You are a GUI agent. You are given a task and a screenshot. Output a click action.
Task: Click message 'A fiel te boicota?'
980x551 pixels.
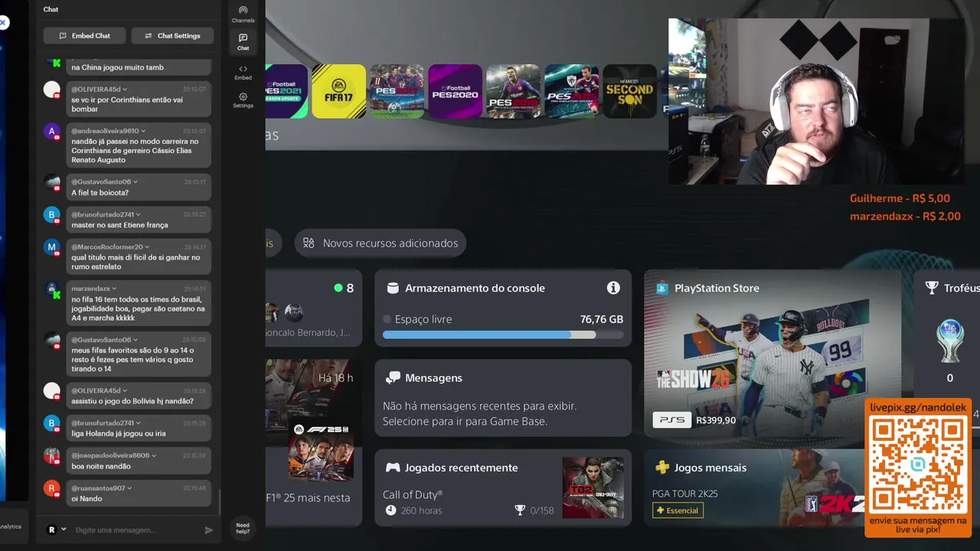coord(100,193)
